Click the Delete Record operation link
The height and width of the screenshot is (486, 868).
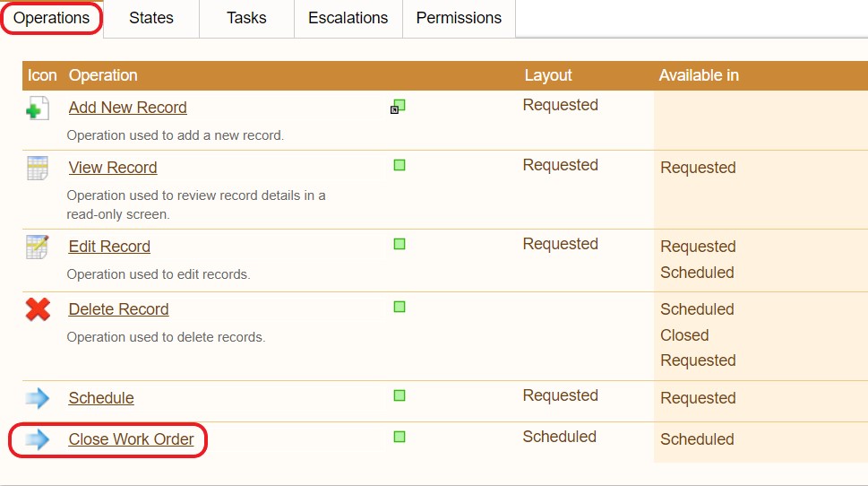[118, 309]
